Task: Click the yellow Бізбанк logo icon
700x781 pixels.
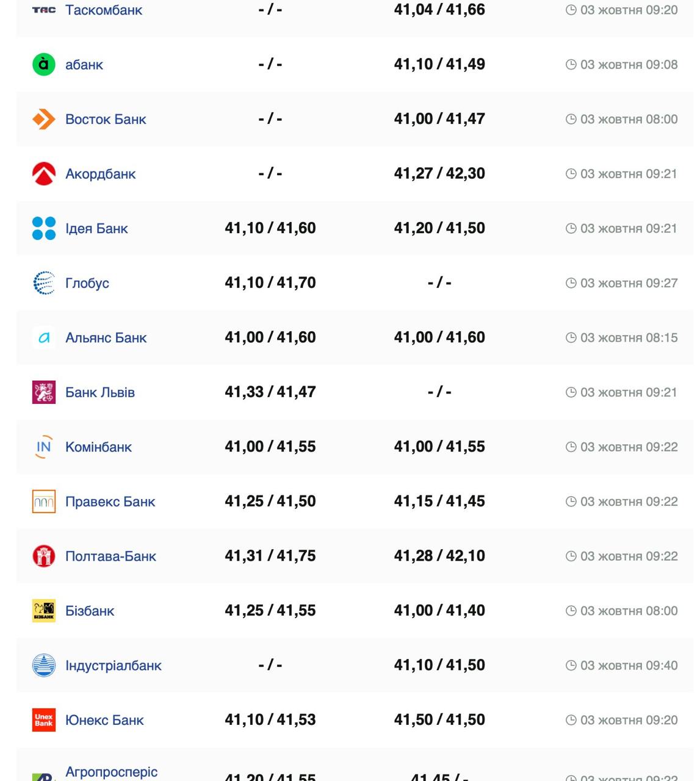Action: click(43, 611)
